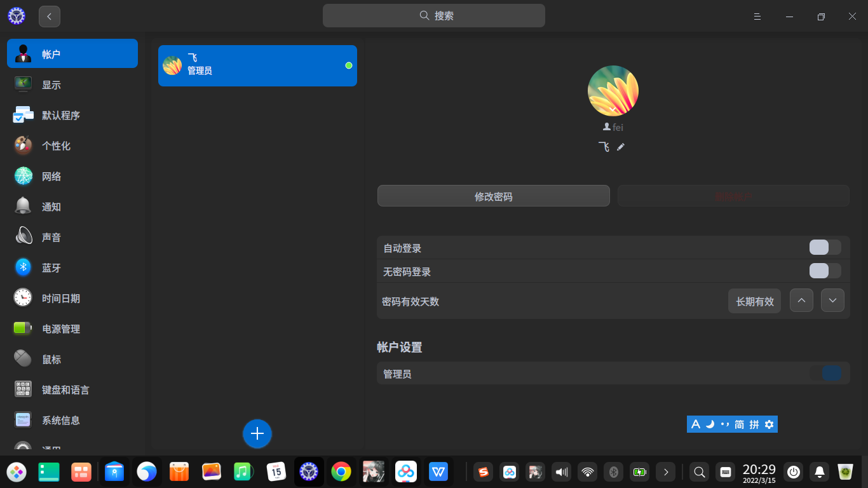Select the 飞 管理员 account entry
This screenshot has height=488, width=868.
(x=257, y=65)
